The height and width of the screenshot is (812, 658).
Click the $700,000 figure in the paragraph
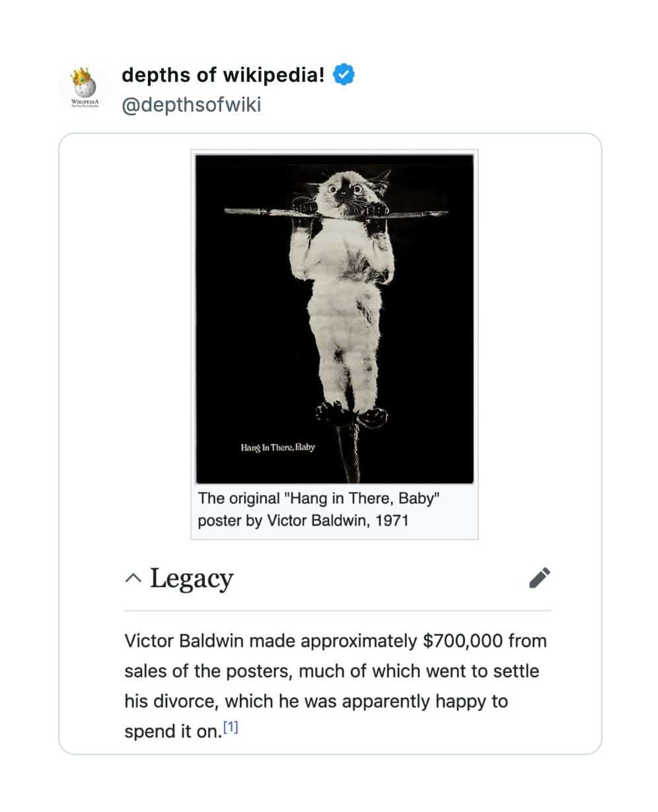point(465,641)
